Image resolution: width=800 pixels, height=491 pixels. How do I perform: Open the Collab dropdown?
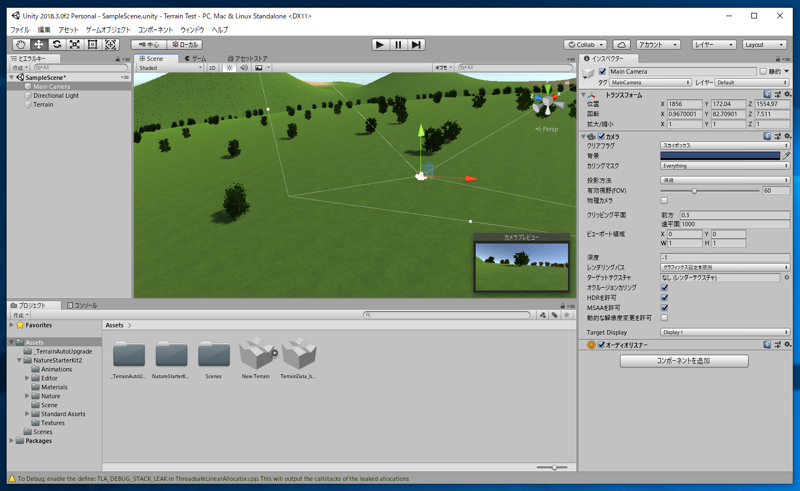(586, 44)
